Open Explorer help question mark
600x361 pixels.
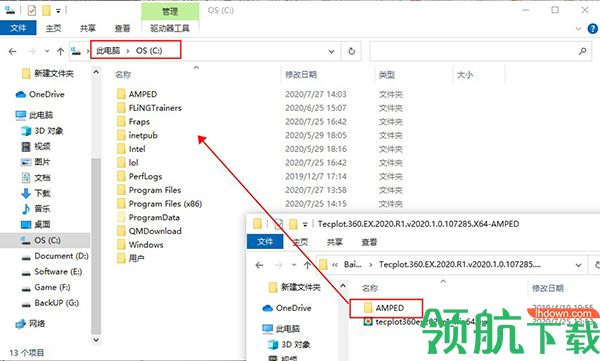coord(593,28)
